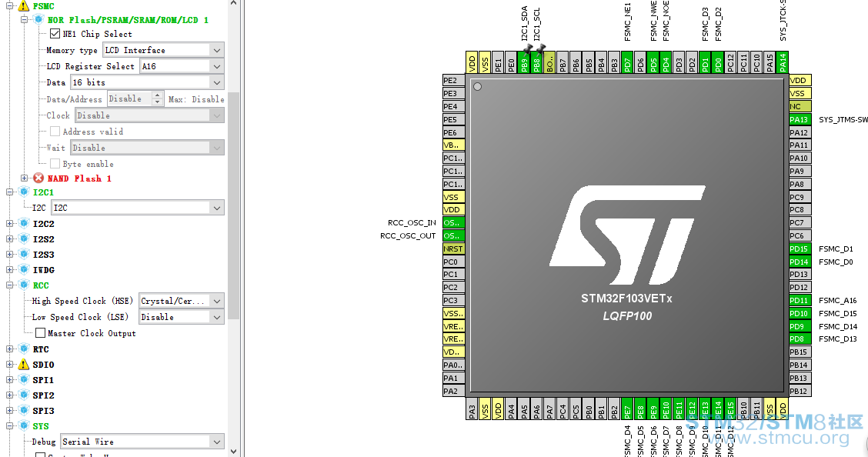Select SPI3 peripheral label

(x=43, y=411)
